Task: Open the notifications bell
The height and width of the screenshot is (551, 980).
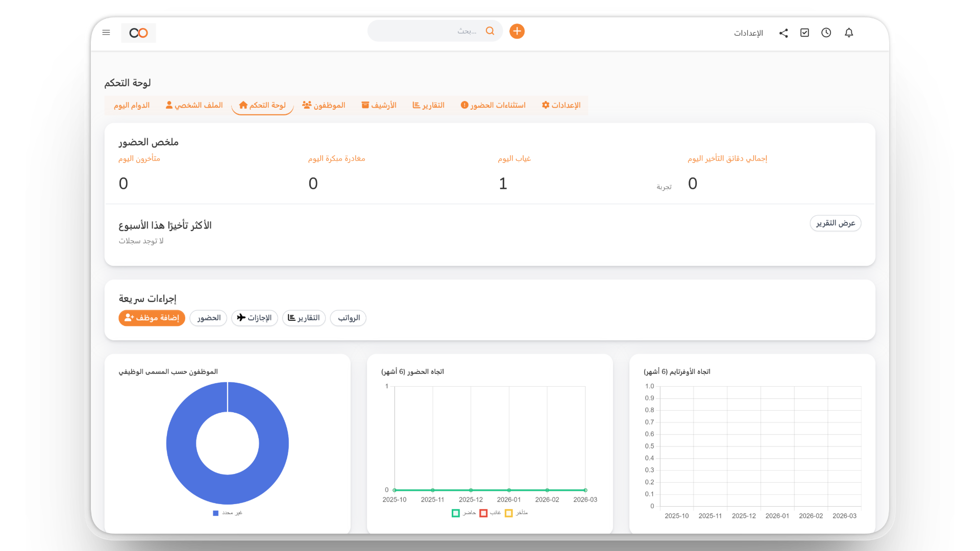Action: pos(849,32)
